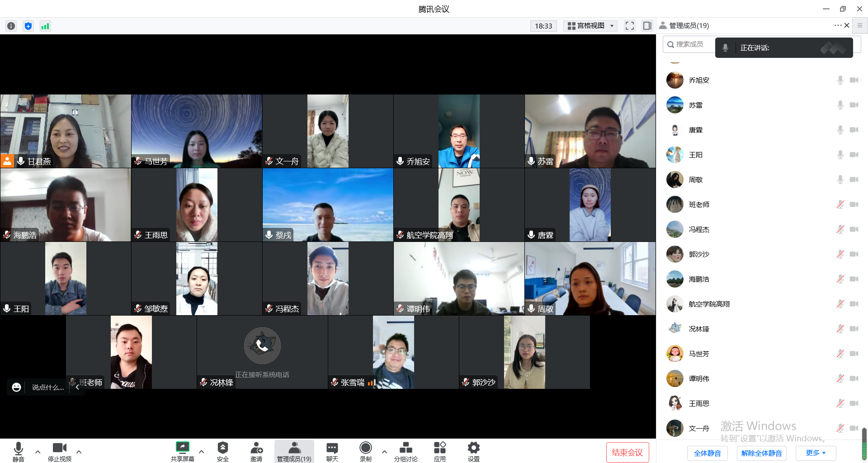Screen dimensions: 868x463
Task: Start recording with the 录制 icon
Action: pyautogui.click(x=365, y=451)
